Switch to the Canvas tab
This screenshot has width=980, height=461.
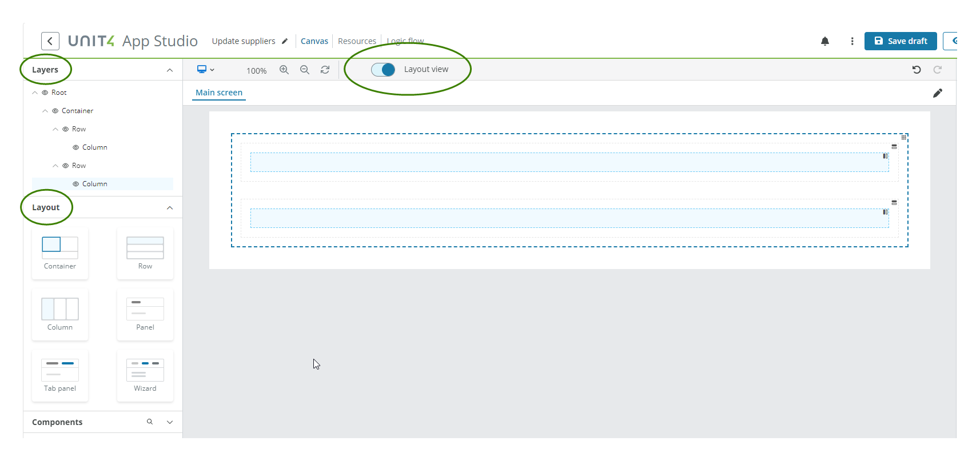click(x=314, y=41)
